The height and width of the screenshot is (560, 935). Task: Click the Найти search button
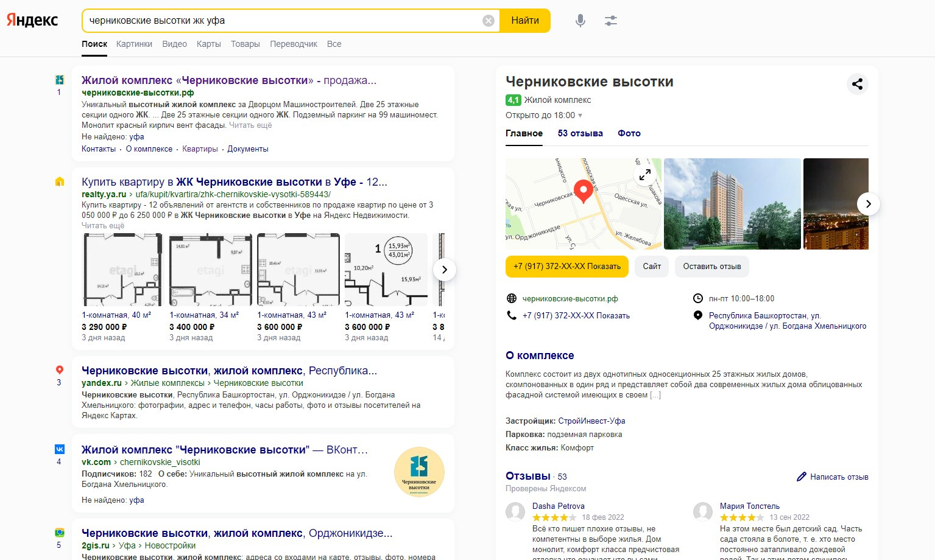coord(525,21)
